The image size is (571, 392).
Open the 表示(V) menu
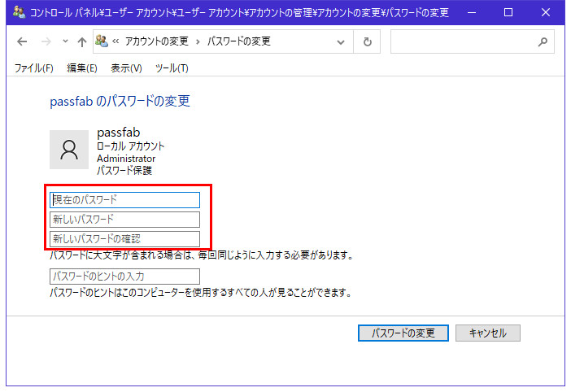(x=126, y=68)
